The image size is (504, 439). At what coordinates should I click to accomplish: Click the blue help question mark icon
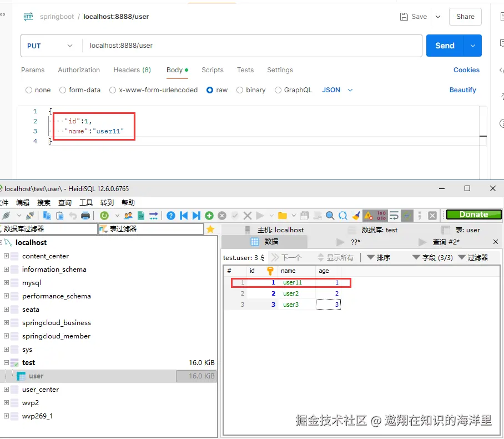click(171, 216)
